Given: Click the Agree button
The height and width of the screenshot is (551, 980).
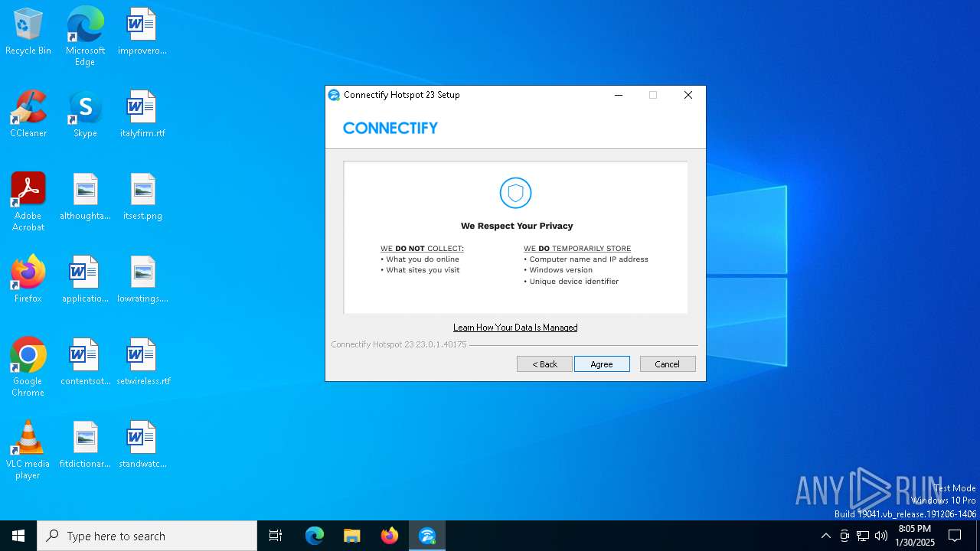Looking at the screenshot, I should click(602, 364).
